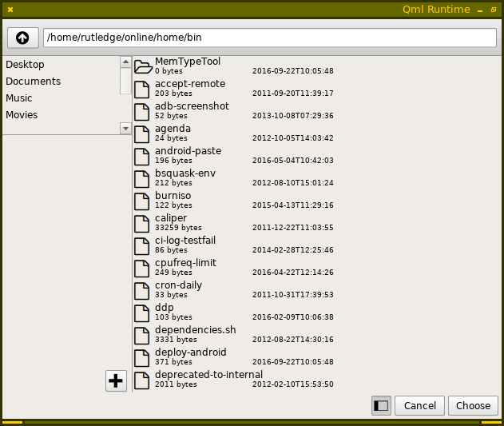The height and width of the screenshot is (426, 504).
Task: Open the MemTypeTool folder icon
Action: tap(143, 66)
